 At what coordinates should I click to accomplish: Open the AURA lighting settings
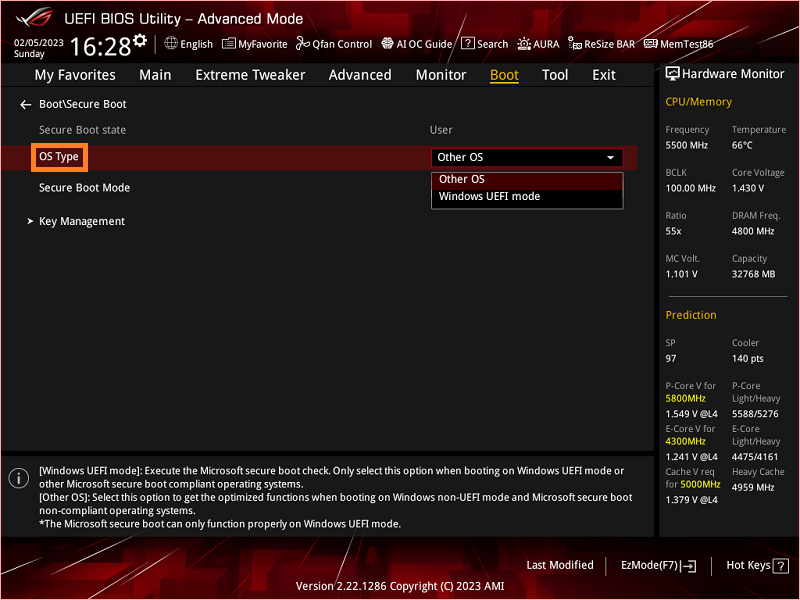click(538, 44)
